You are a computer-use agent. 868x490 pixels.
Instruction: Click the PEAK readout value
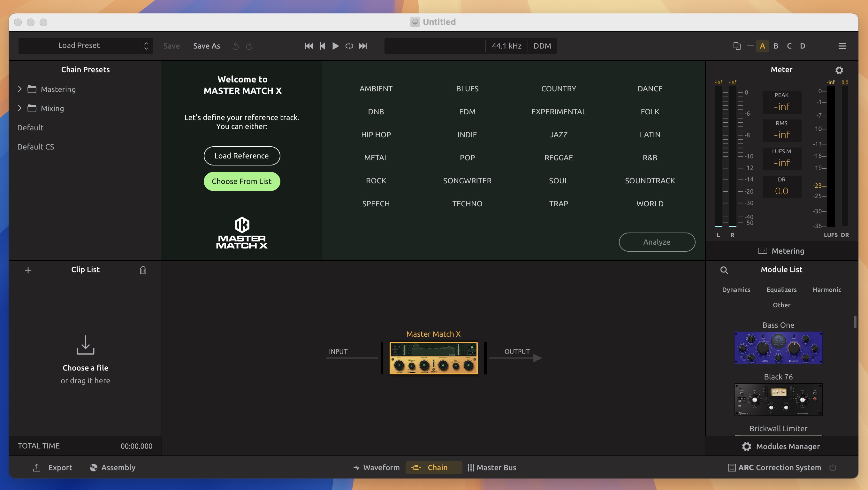pyautogui.click(x=781, y=106)
